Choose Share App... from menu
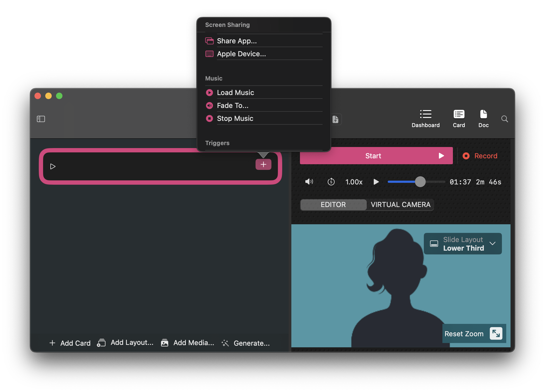Viewport: 545px width, 392px height. coord(237,41)
